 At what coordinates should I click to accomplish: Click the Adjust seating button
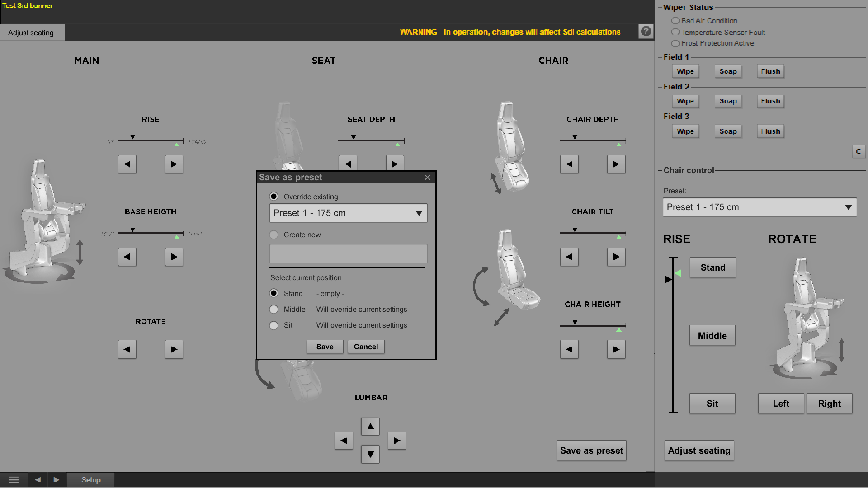(699, 450)
